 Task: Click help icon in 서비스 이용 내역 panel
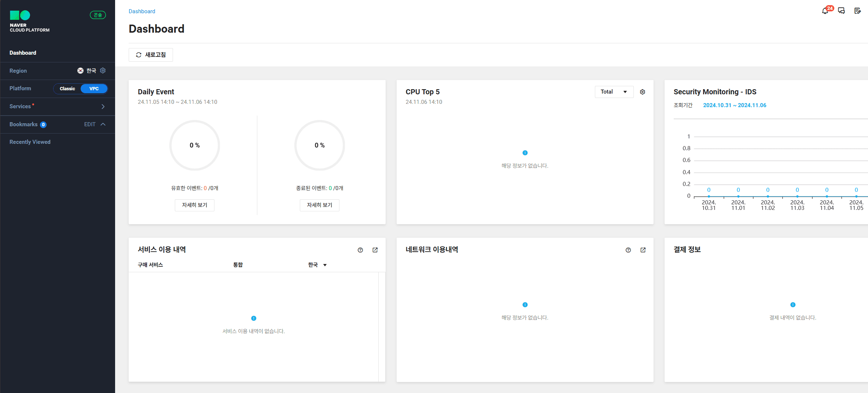pyautogui.click(x=360, y=250)
